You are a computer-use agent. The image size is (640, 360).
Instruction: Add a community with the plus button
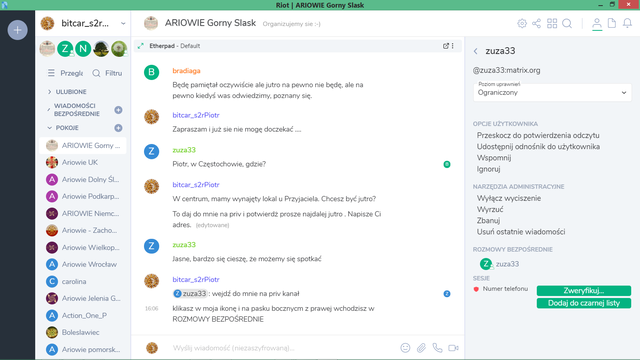click(x=18, y=30)
